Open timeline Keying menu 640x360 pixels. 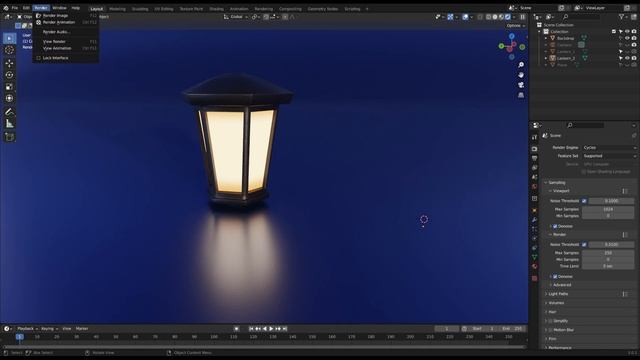click(x=49, y=329)
